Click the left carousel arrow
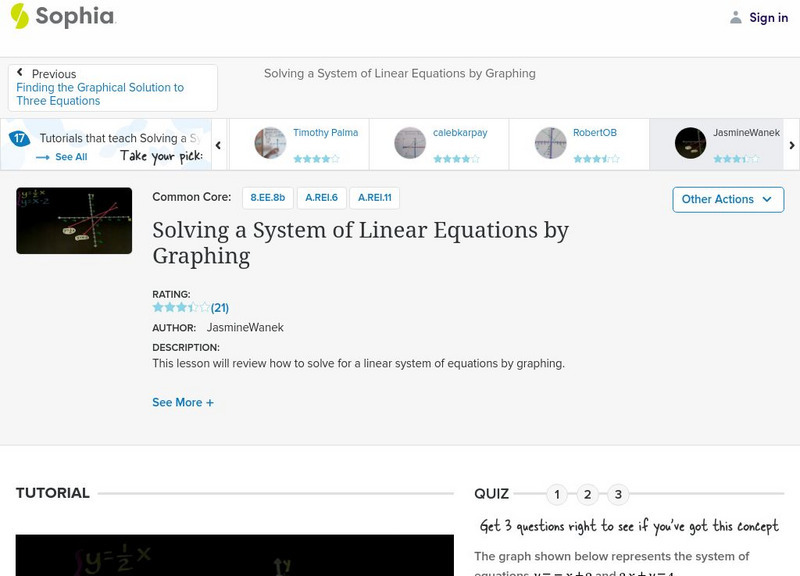800x576 pixels. coord(217,144)
